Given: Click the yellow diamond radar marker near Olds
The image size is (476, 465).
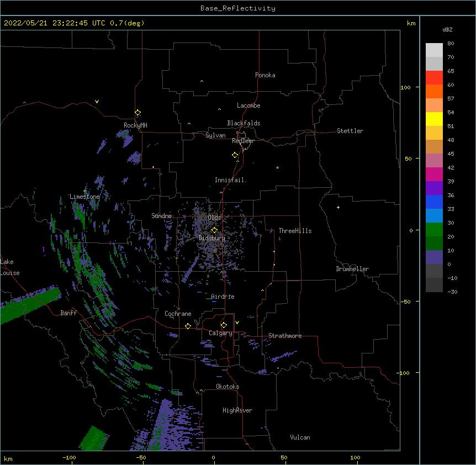Looking at the screenshot, I should [x=214, y=230].
